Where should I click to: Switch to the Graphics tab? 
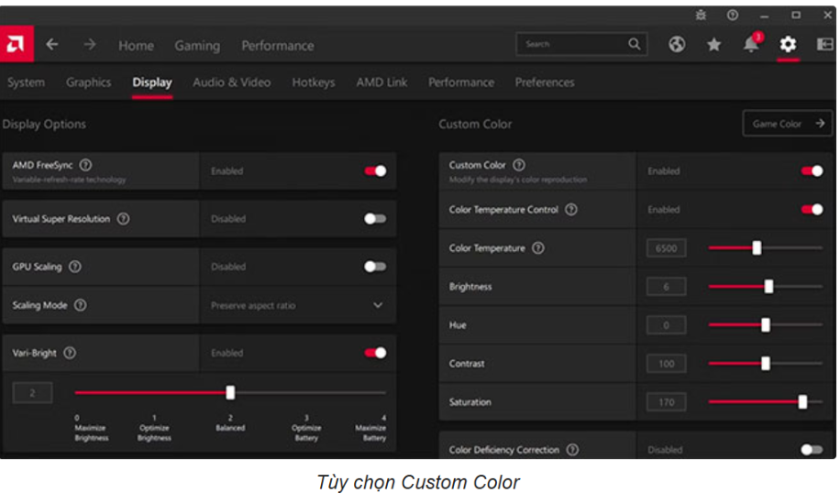click(x=88, y=82)
